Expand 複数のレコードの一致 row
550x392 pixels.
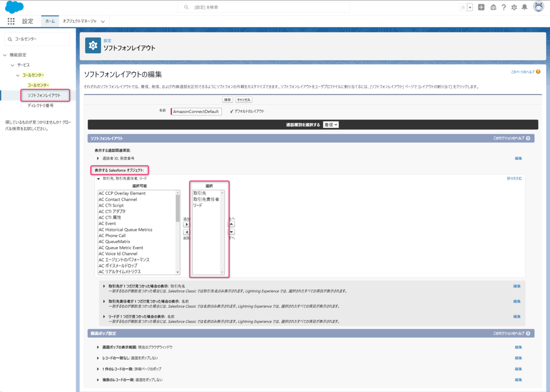point(98,380)
